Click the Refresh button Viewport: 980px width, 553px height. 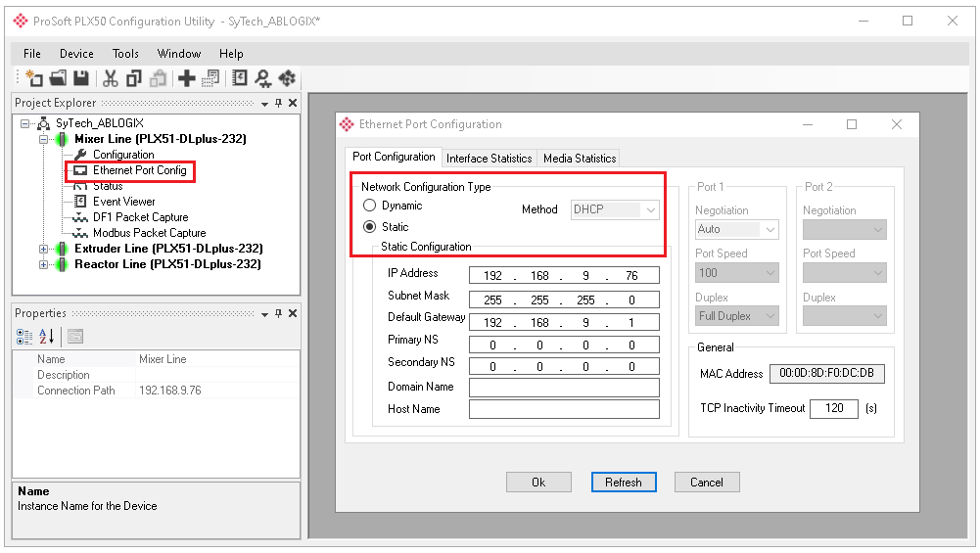click(x=623, y=483)
